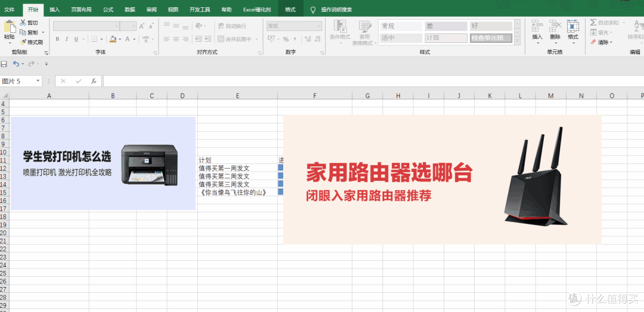644x312 pixels.
Task: Open the 文件 menu
Action: click(x=10, y=10)
